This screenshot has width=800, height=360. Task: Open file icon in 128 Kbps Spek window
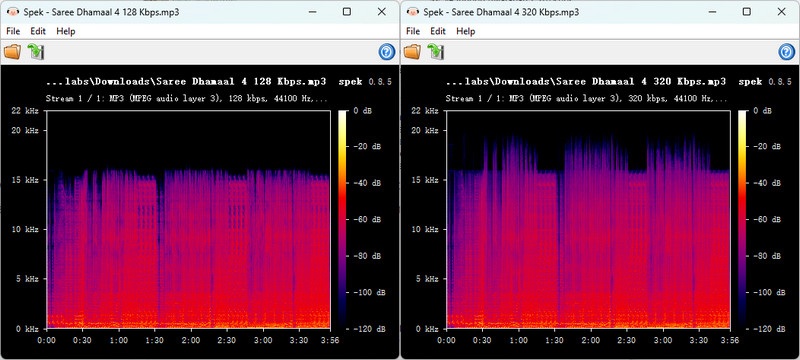click(x=12, y=52)
